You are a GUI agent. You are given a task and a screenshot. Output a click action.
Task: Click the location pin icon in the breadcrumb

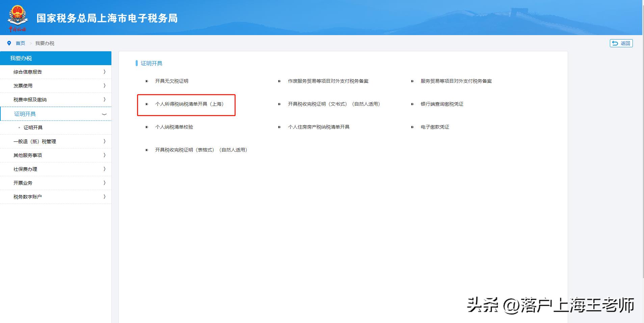(x=9, y=43)
